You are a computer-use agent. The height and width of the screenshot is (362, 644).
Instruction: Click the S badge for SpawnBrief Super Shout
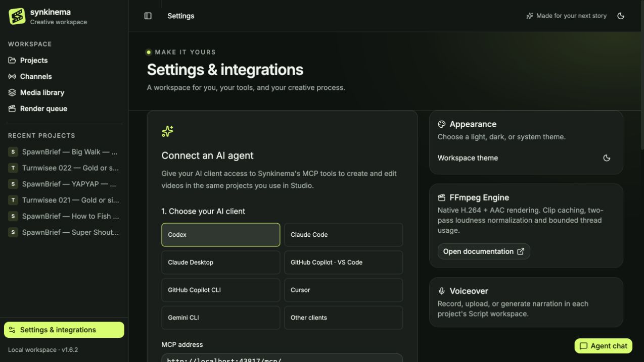(x=13, y=232)
